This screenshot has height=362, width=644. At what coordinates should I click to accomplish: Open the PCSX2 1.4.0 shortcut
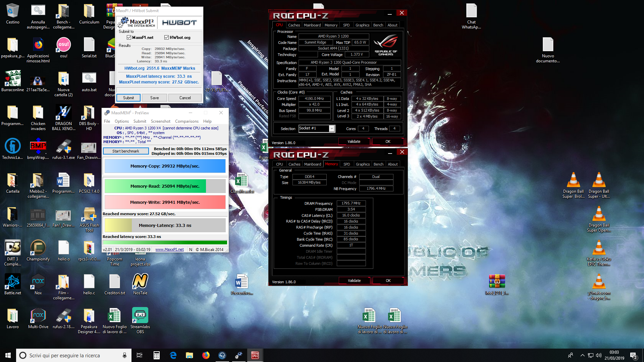(x=89, y=183)
